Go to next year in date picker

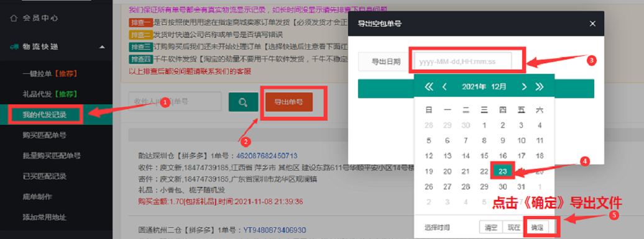(540, 86)
